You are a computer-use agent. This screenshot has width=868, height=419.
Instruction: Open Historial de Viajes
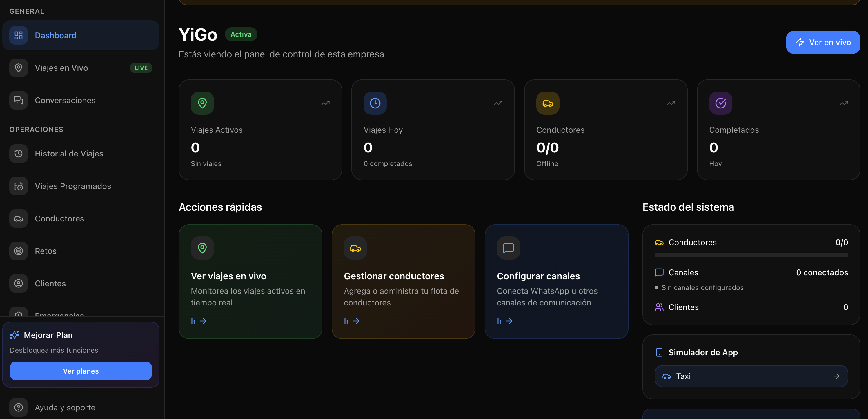click(x=81, y=154)
